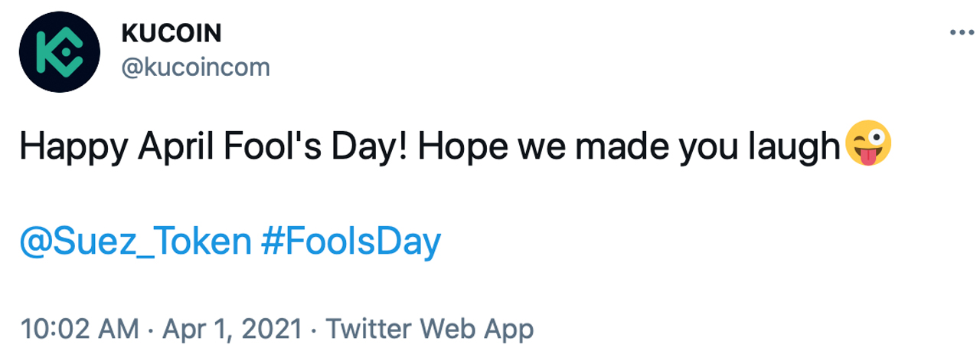Click the winking tongue-out emoji
Viewport: 980px width, 345px height.
[867, 146]
